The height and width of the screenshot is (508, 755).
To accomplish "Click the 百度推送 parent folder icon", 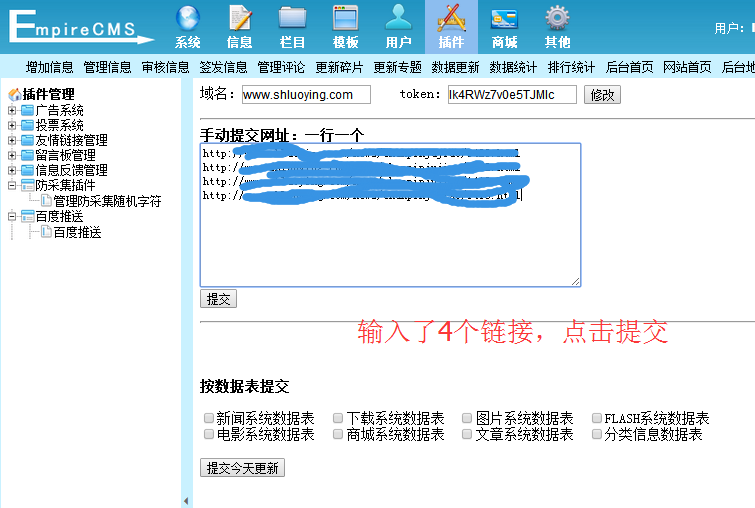I will click(27, 216).
